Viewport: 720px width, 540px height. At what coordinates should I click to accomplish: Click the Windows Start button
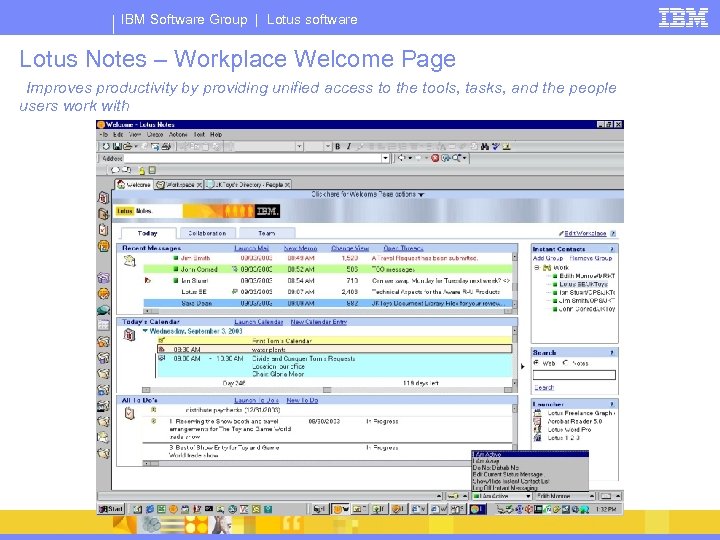pos(111,509)
